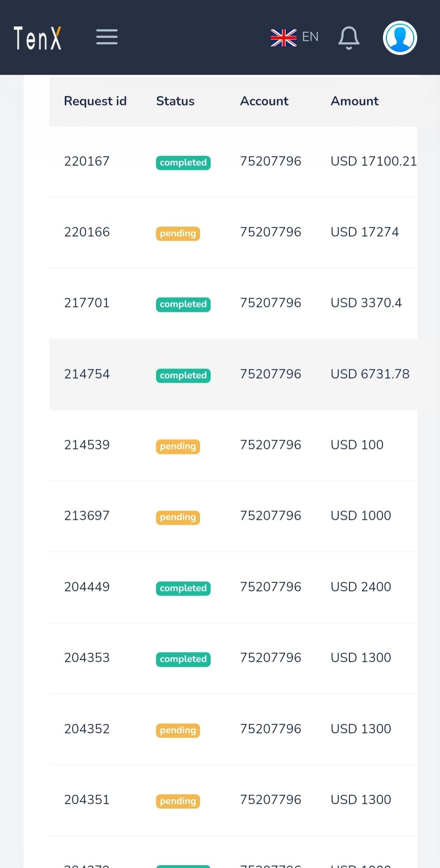Open the user profile avatar
Viewport: 440px width, 868px height.
pos(400,38)
